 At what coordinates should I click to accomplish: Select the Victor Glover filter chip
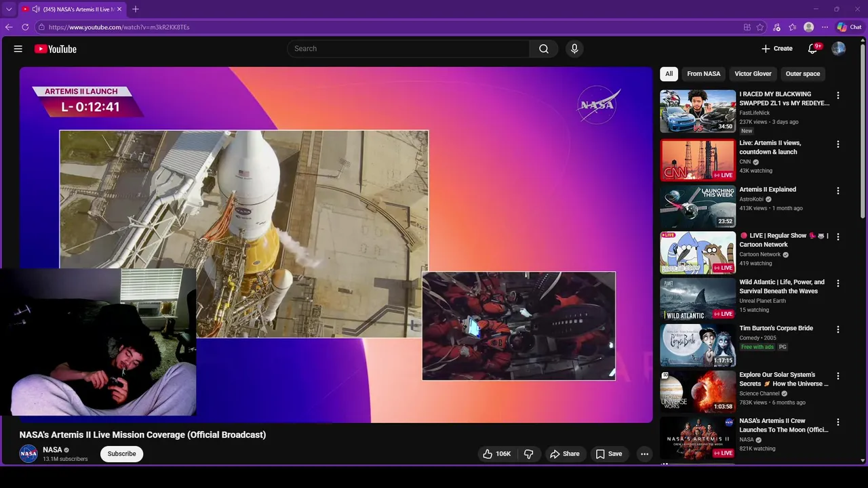[x=753, y=74]
